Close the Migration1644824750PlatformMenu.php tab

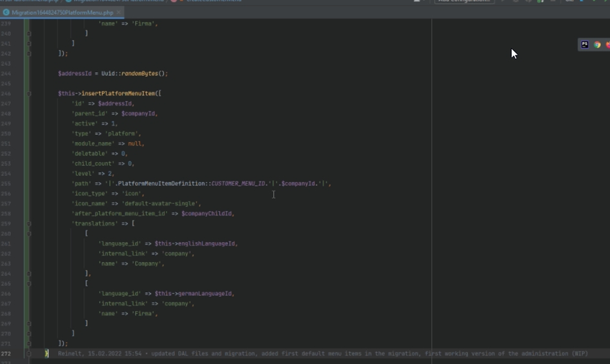tap(119, 12)
